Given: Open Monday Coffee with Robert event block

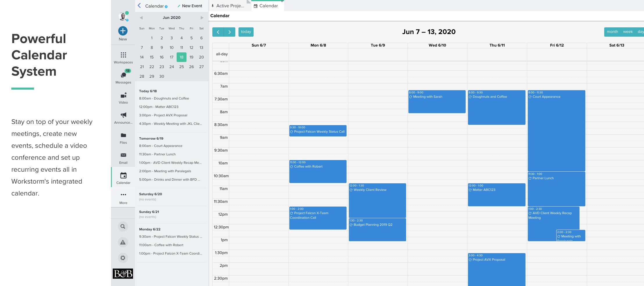Looking at the screenshot, I should 318,171.
